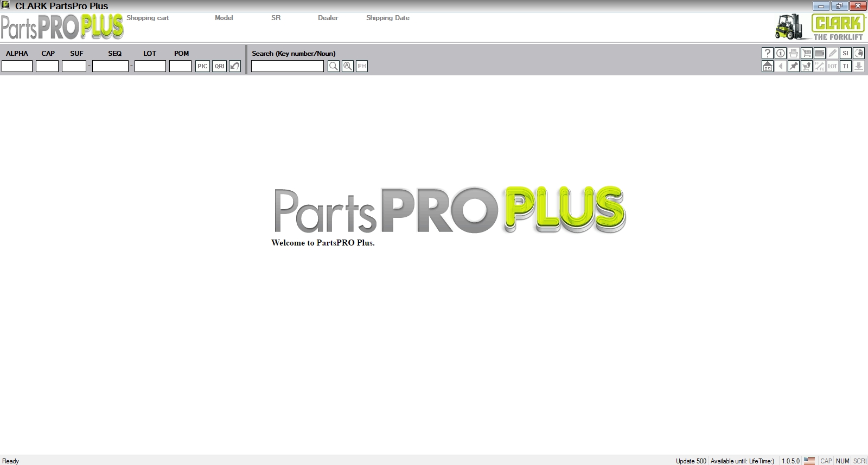Image resolution: width=868 pixels, height=465 pixels.
Task: Click the CAP input field
Action: point(47,66)
